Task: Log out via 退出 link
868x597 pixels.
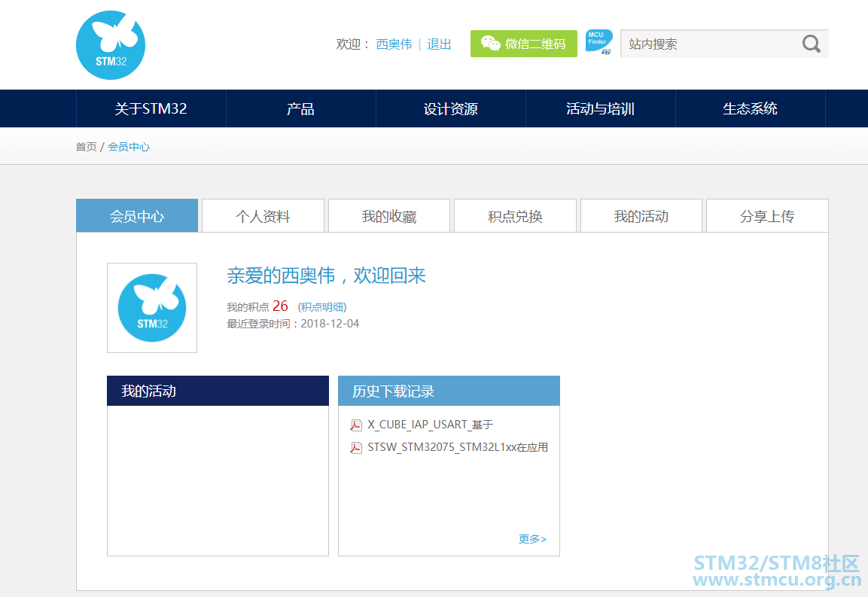Action: pos(439,44)
